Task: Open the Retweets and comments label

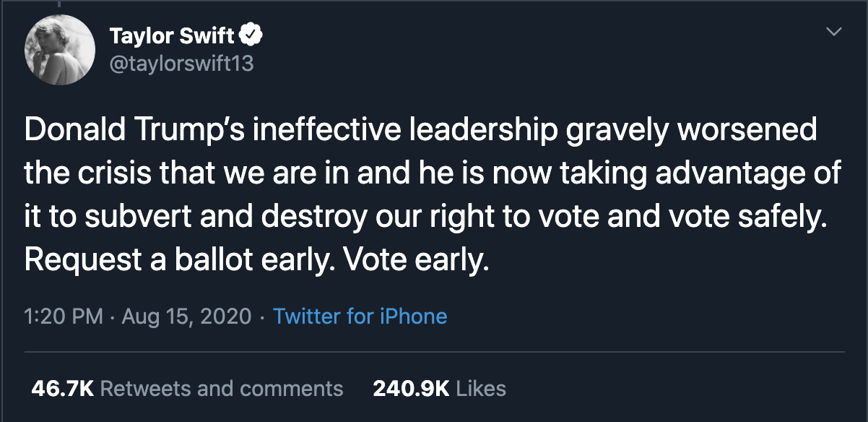Action: click(222, 388)
